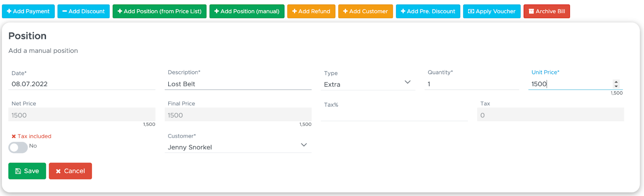Open the Type dropdown showing Extra
Screen dimensions: 644x196
point(368,84)
